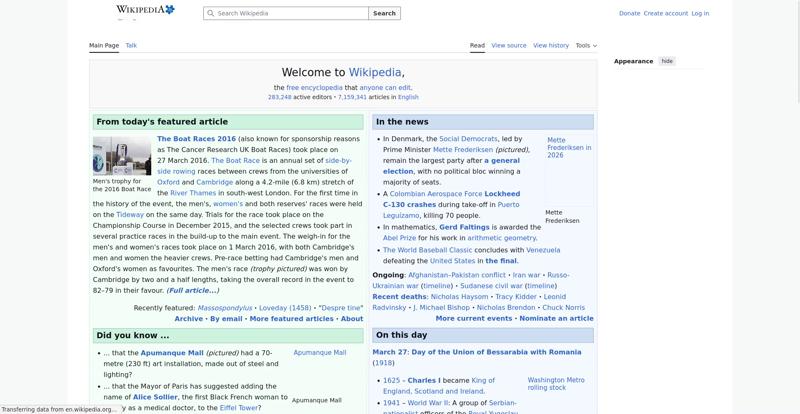Type in the Search Wikipedia field
The width and height of the screenshot is (800, 414).
290,14
